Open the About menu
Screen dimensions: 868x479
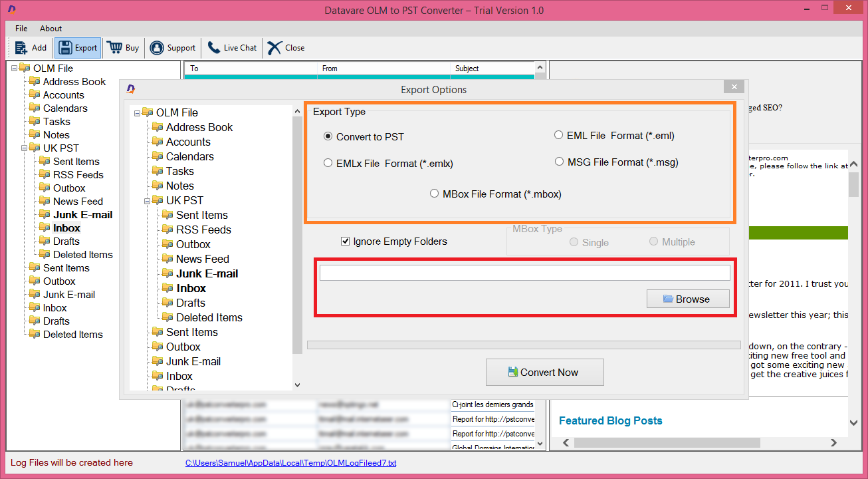coord(51,29)
